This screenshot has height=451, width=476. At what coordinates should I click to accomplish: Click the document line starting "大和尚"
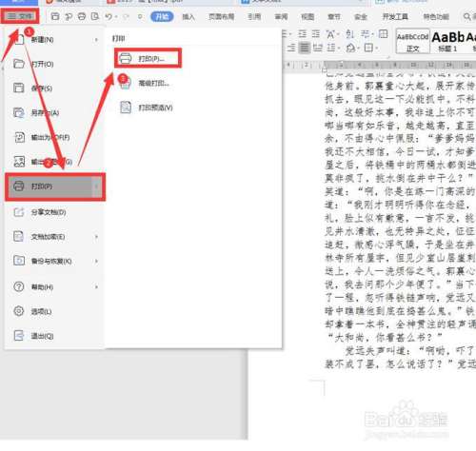click(x=385, y=338)
